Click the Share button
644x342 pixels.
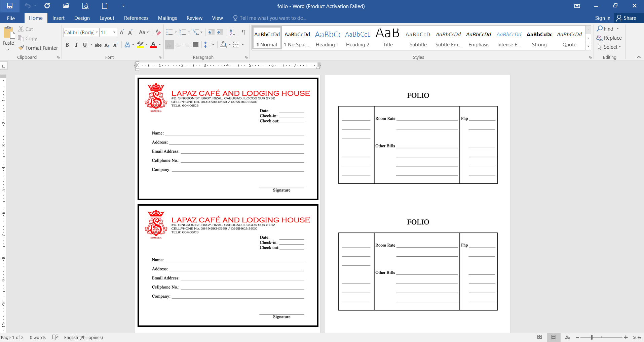(627, 18)
